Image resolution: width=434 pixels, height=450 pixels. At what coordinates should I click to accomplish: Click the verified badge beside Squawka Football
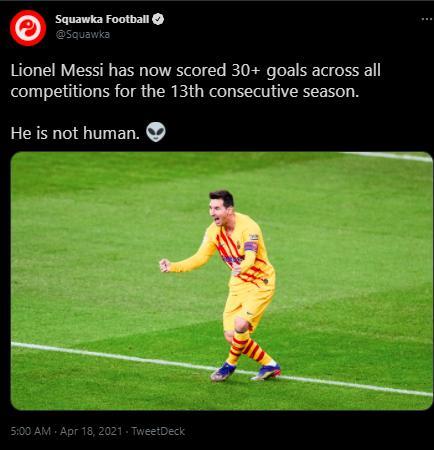(158, 19)
